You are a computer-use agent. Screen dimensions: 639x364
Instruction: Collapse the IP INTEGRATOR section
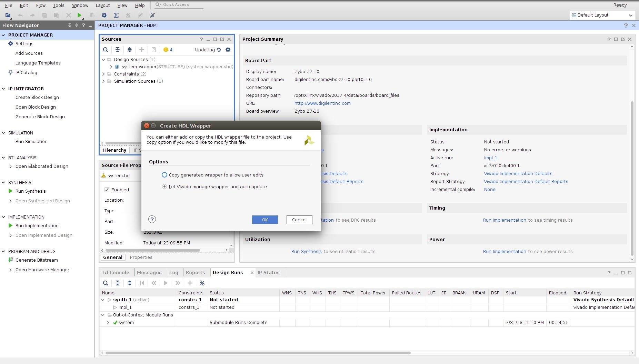[x=3, y=89]
